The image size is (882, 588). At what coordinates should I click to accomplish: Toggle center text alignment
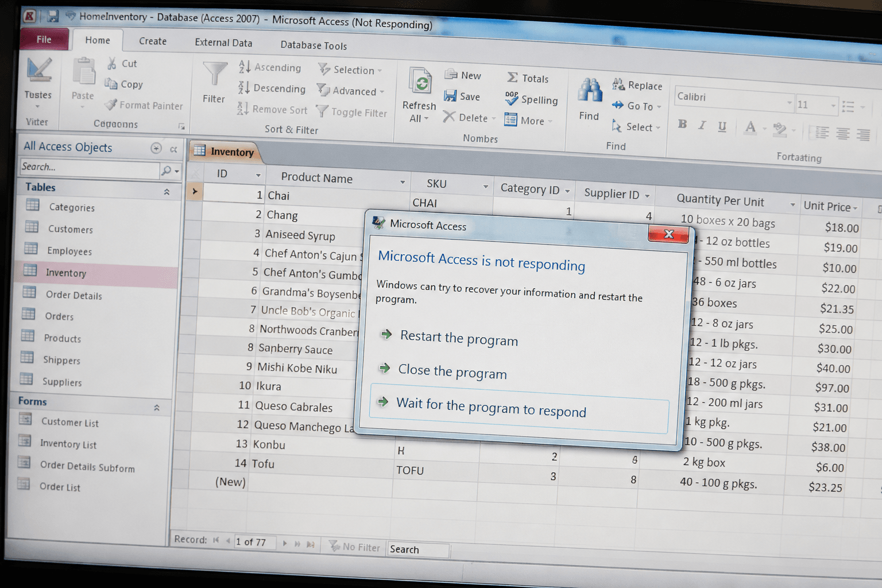click(843, 134)
